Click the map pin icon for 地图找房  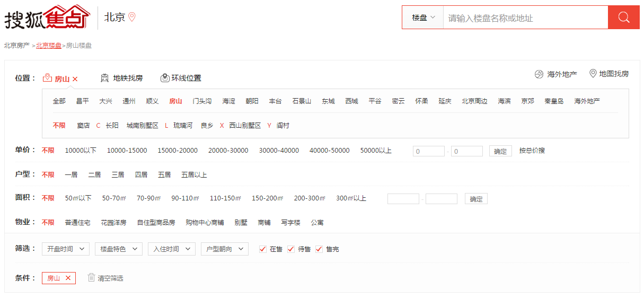coord(593,74)
